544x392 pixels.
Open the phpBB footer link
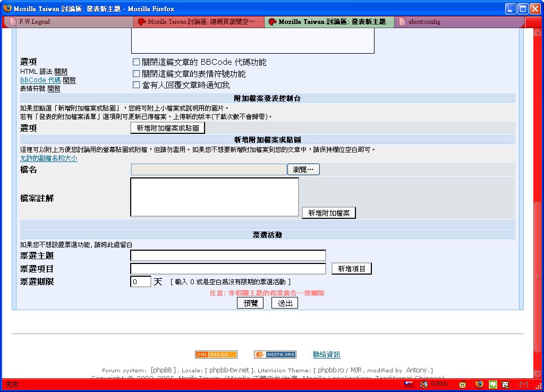tap(161, 370)
